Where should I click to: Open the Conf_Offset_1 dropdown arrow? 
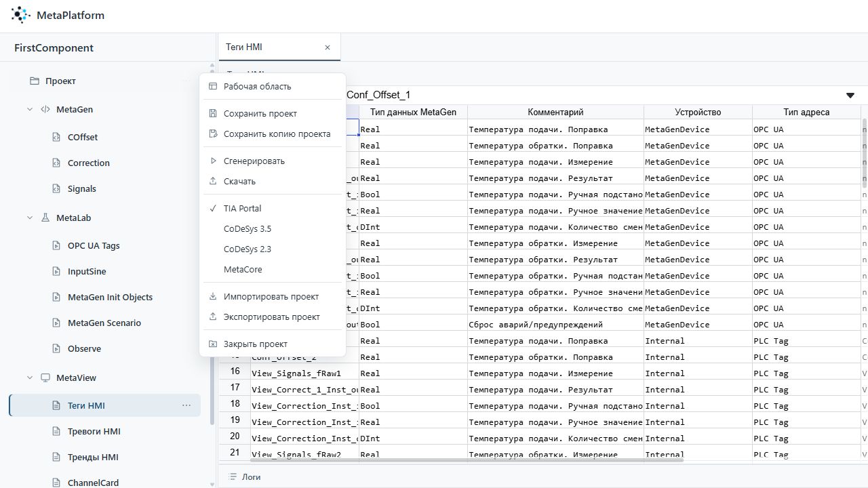[850, 96]
